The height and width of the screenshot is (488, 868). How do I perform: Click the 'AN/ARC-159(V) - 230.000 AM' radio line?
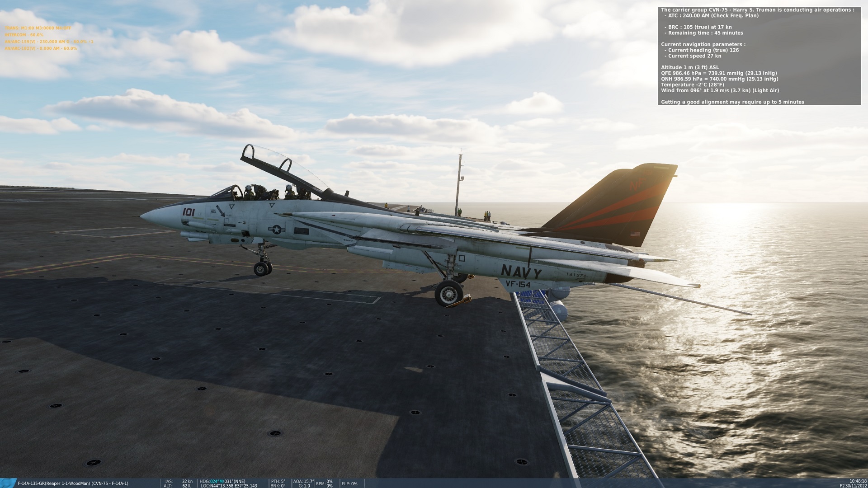(49, 42)
